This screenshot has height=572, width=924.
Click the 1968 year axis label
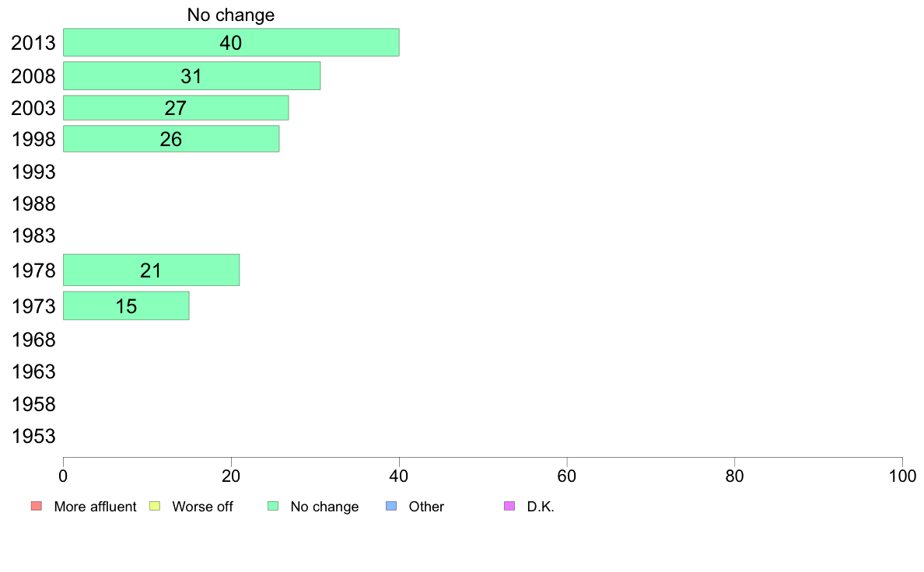pyautogui.click(x=33, y=340)
